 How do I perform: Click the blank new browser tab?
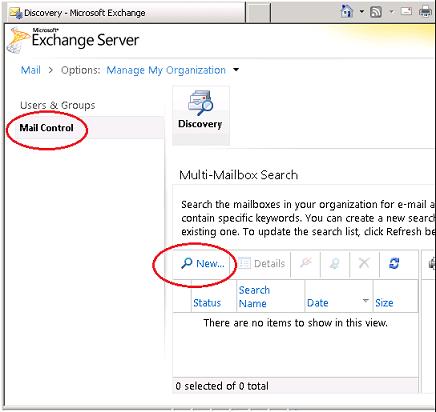(x=258, y=13)
